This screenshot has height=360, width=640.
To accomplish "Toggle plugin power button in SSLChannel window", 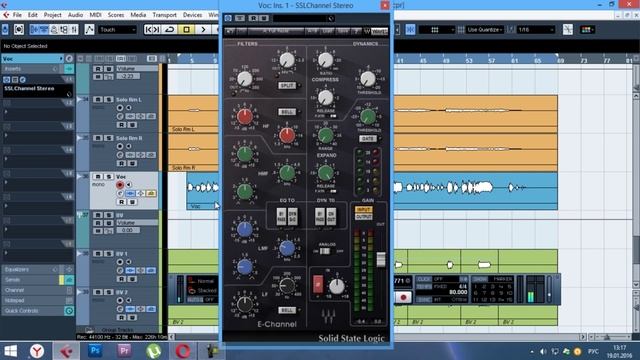I will pyautogui.click(x=228, y=18).
